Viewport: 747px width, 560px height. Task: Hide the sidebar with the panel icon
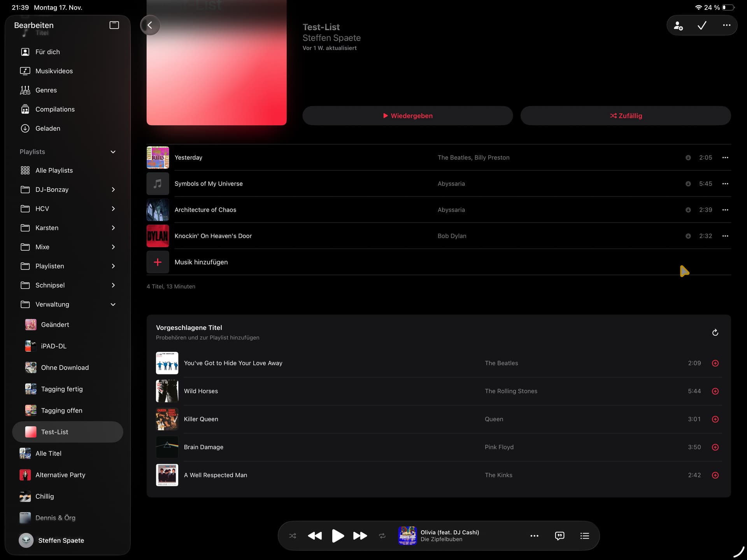coord(114,25)
